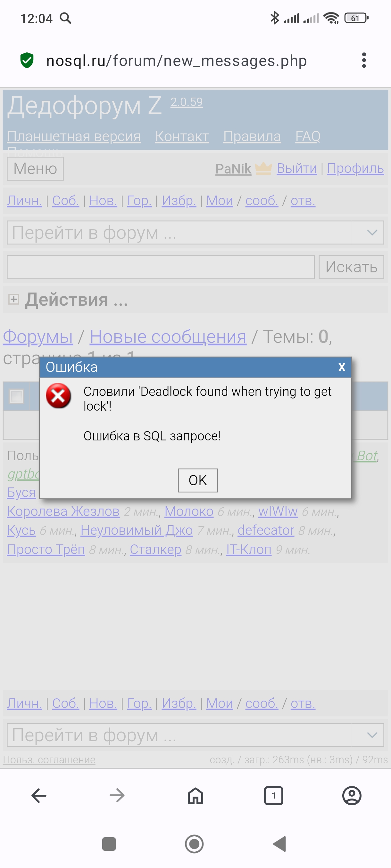391x868 pixels.
Task: Open the bottom Перейти в форум dropdown
Action: tap(195, 735)
